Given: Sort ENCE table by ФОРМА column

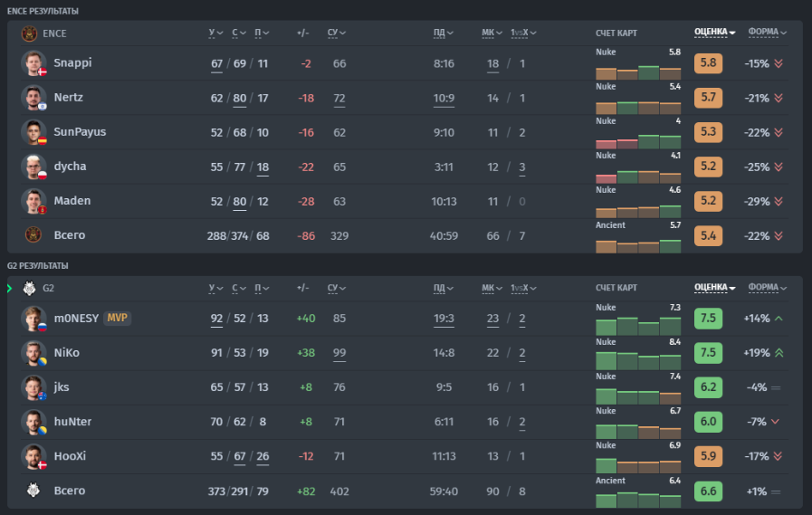Looking at the screenshot, I should coord(768,32).
